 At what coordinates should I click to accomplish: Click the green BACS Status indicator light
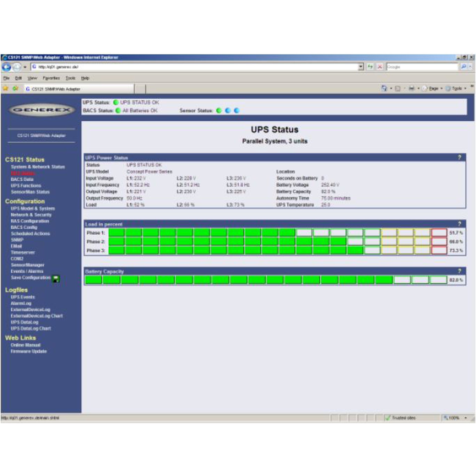click(x=118, y=111)
